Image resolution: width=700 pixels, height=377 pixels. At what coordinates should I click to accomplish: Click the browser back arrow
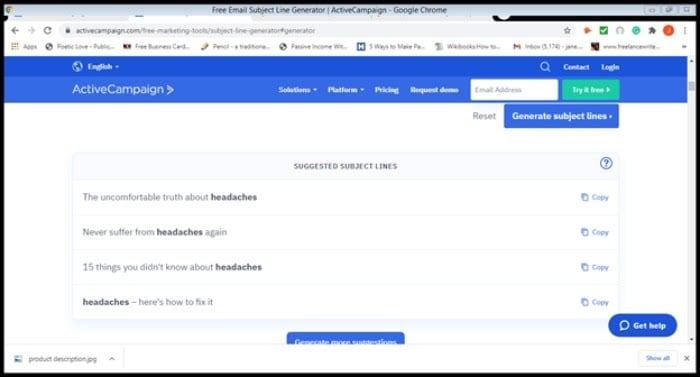click(15, 30)
